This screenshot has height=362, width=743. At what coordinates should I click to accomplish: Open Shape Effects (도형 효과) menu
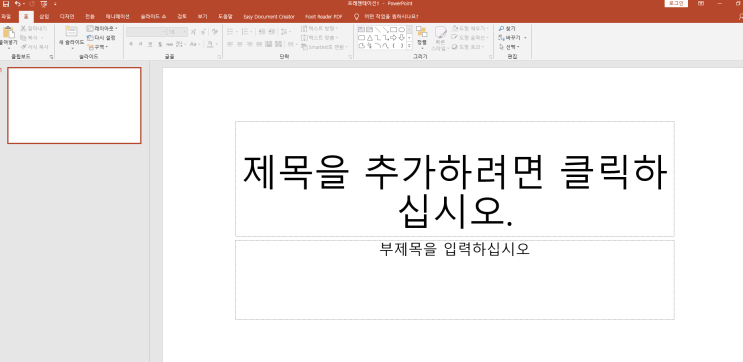coord(468,47)
